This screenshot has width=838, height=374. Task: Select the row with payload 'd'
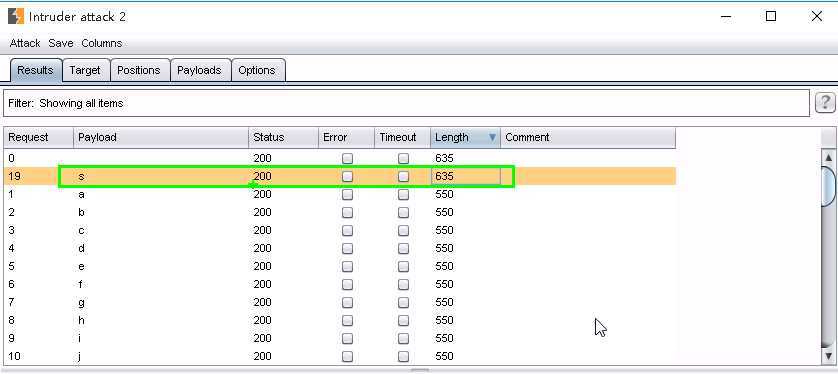[340, 248]
